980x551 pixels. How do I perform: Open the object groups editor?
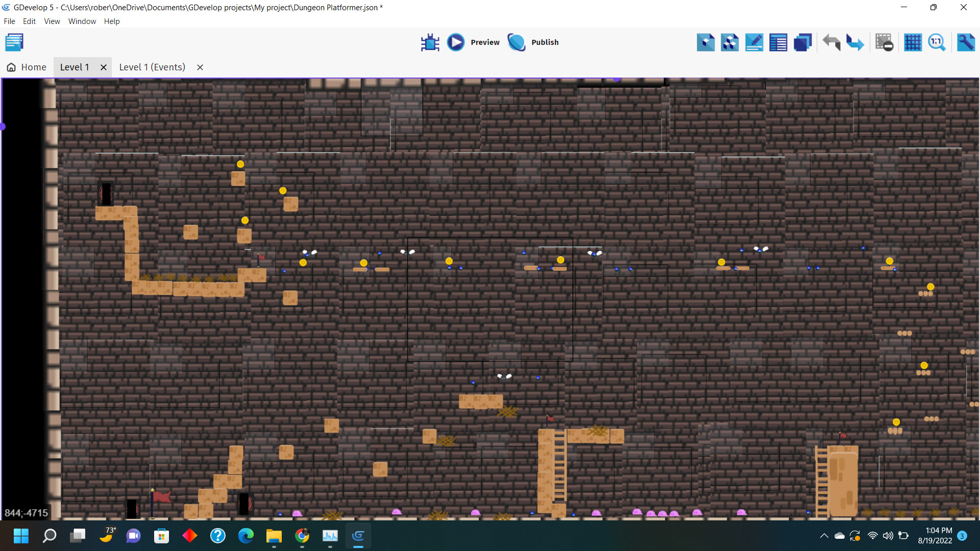pos(729,42)
